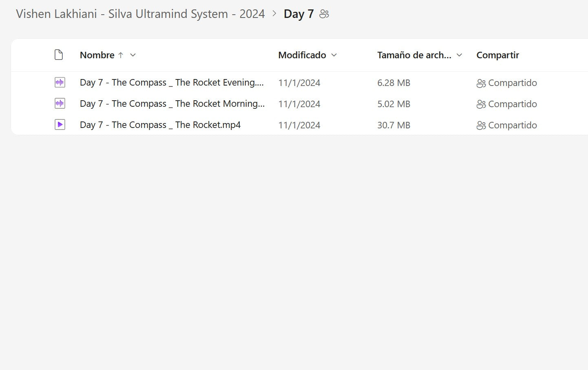Click the Compartir column header
This screenshot has width=588, height=370.
[x=497, y=55]
